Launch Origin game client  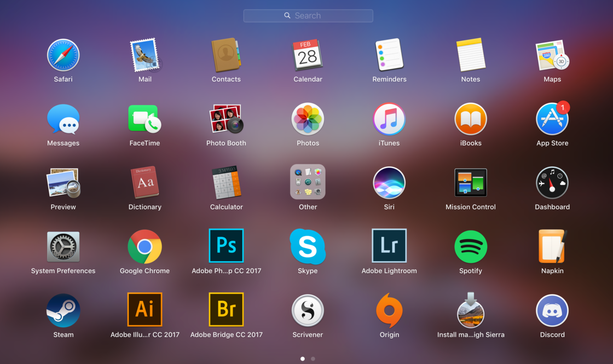[x=389, y=310]
